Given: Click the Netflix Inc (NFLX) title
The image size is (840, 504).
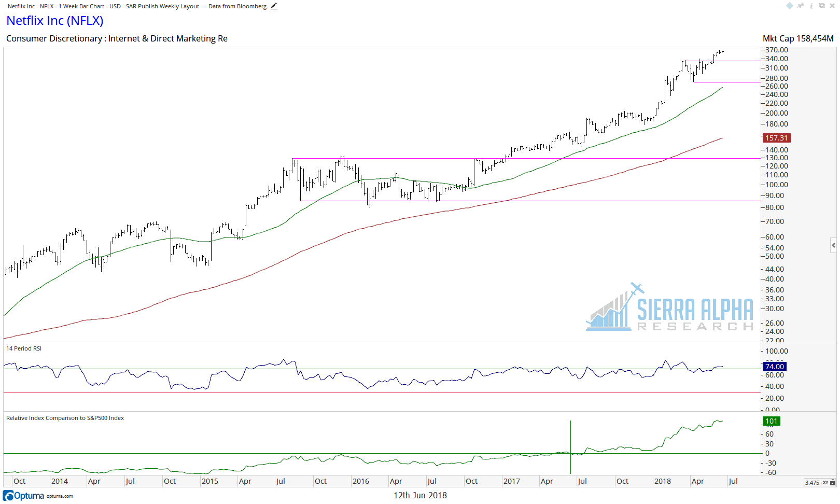Looking at the screenshot, I should pyautogui.click(x=55, y=21).
